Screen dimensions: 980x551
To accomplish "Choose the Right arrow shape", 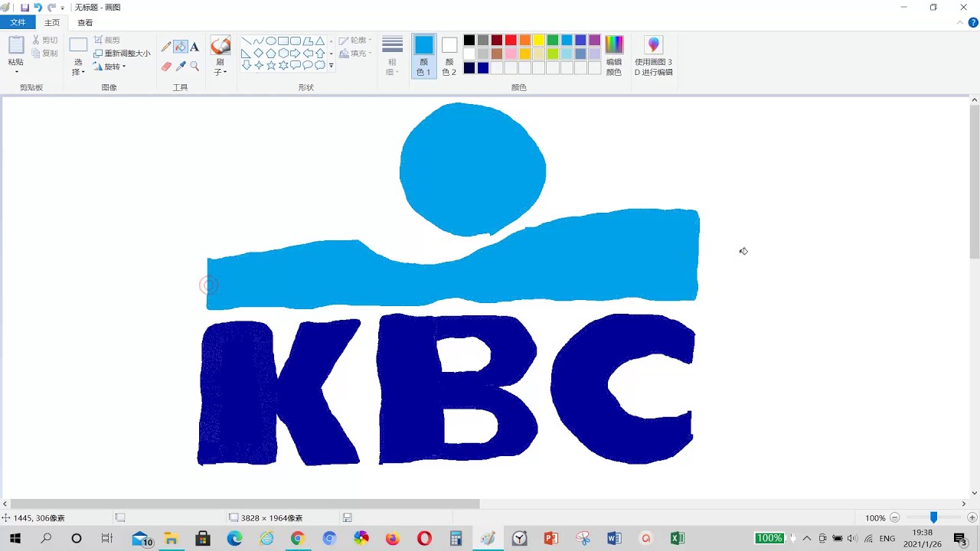I will 296,54.
